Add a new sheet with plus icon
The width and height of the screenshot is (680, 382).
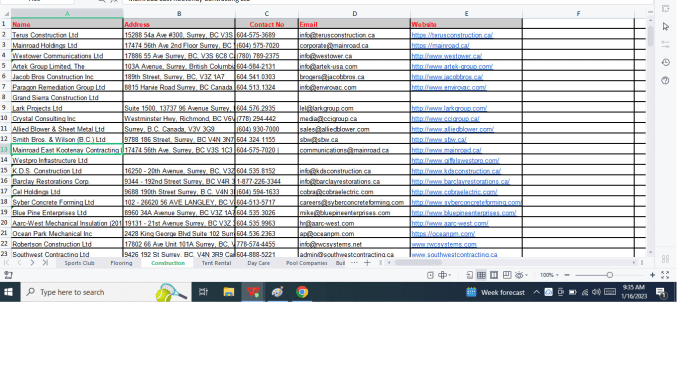pos(367,263)
